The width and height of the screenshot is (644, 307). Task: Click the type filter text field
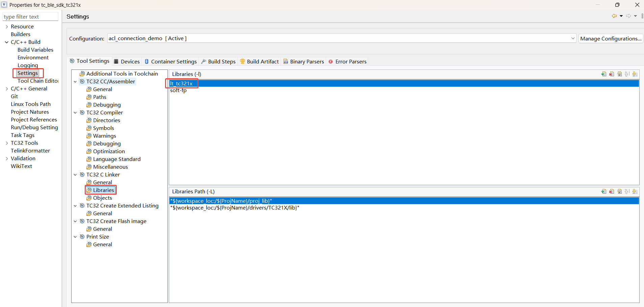(x=30, y=17)
